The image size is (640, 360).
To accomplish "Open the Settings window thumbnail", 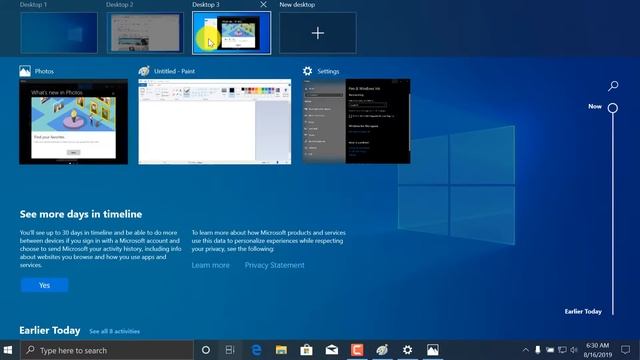I will point(356,122).
